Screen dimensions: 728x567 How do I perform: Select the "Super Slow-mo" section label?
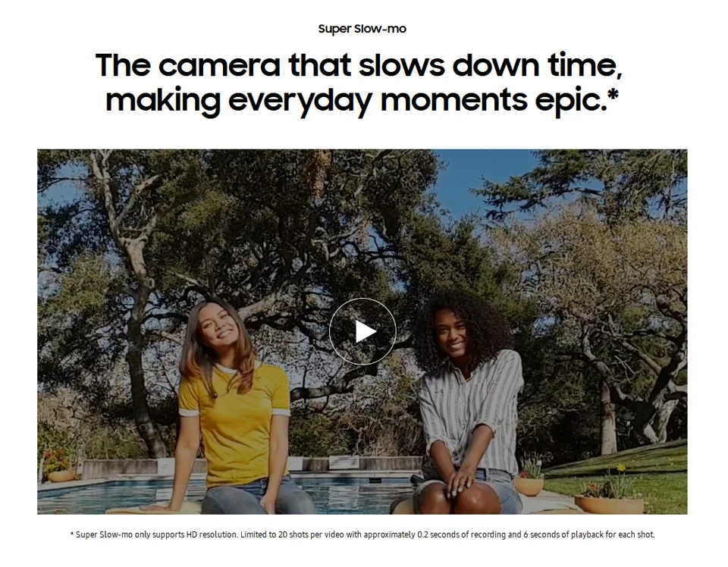(362, 29)
